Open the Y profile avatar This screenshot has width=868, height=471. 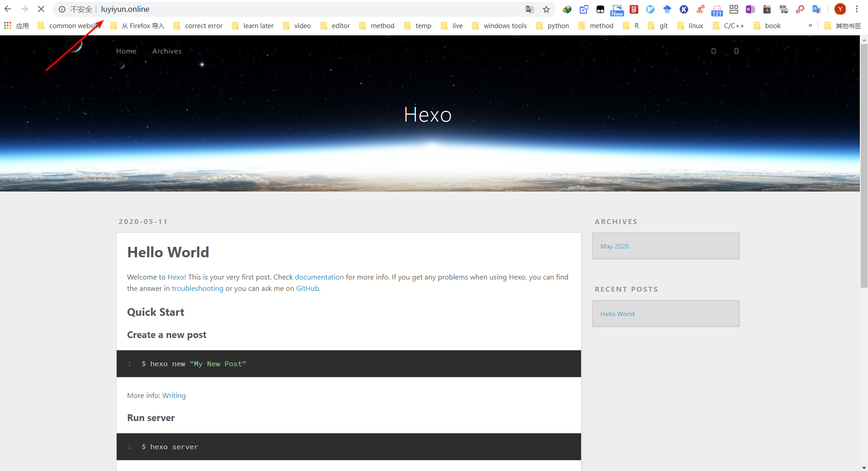(x=840, y=9)
